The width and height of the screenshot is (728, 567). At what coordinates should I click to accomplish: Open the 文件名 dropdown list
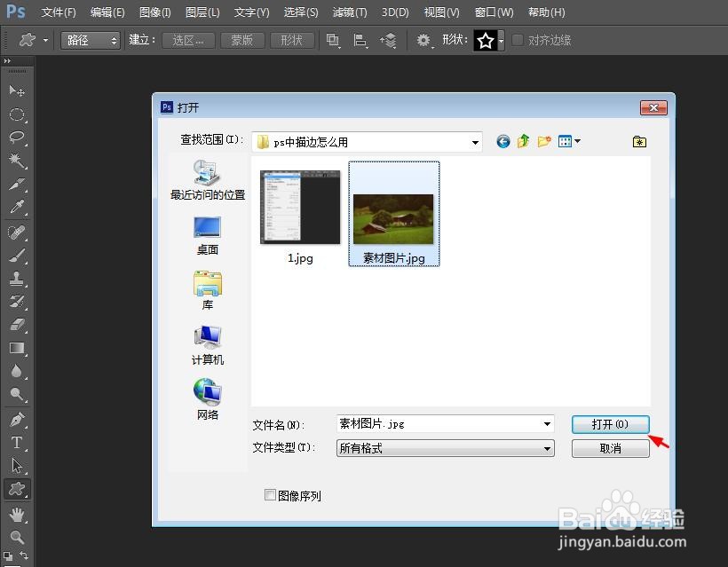(x=548, y=423)
